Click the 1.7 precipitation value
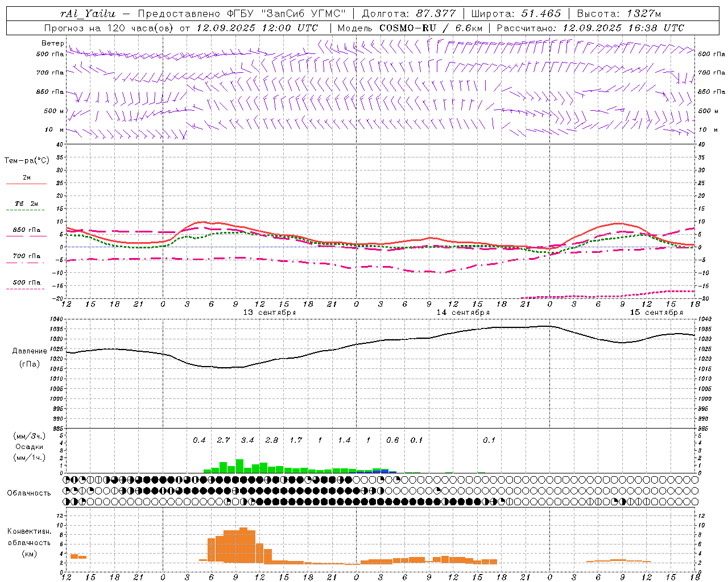The width and height of the screenshot is (728, 582). 296,440
